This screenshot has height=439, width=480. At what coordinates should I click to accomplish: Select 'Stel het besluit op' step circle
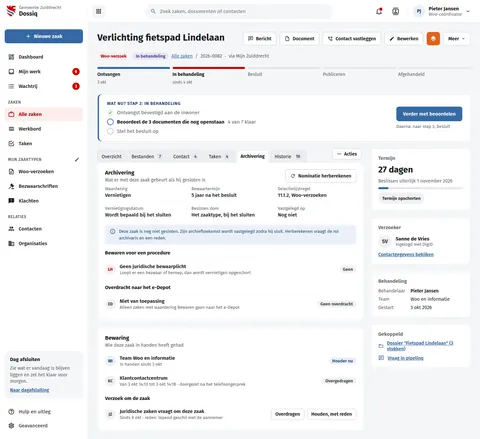point(110,131)
